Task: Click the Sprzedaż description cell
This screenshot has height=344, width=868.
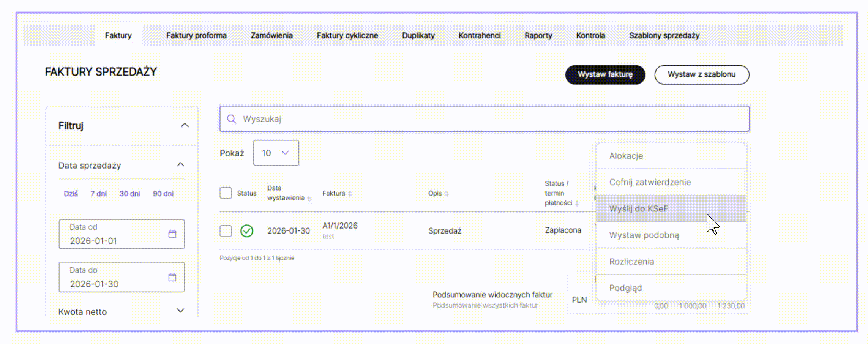Action: point(445,231)
